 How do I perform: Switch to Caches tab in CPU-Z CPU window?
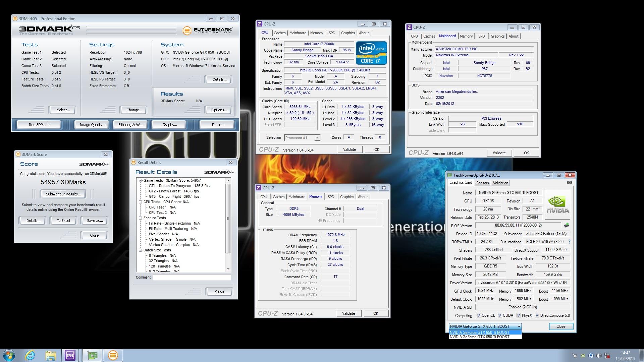pyautogui.click(x=279, y=33)
